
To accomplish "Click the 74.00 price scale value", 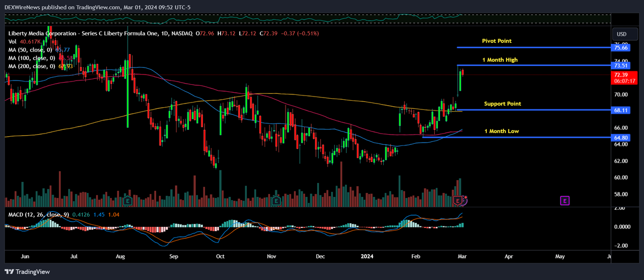I will pos(621,61).
